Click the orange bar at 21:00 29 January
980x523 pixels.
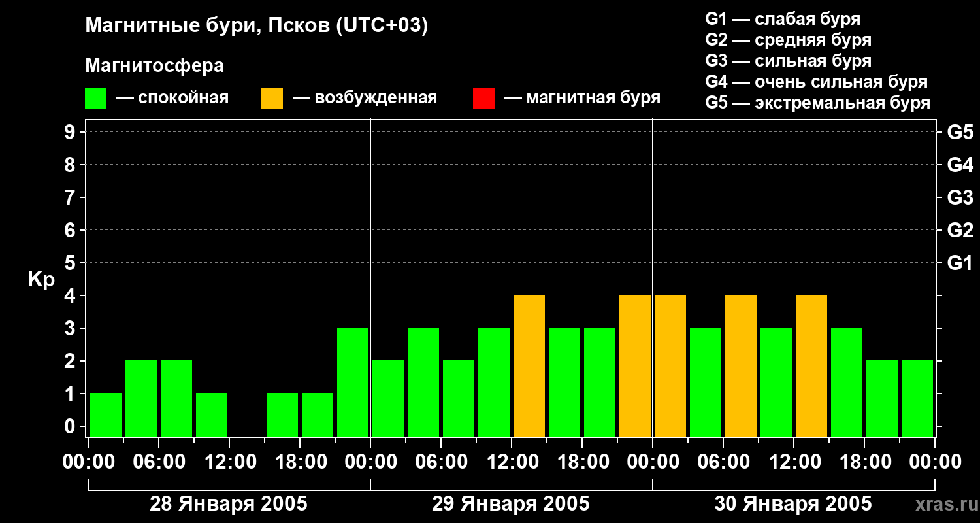pyautogui.click(x=635, y=365)
